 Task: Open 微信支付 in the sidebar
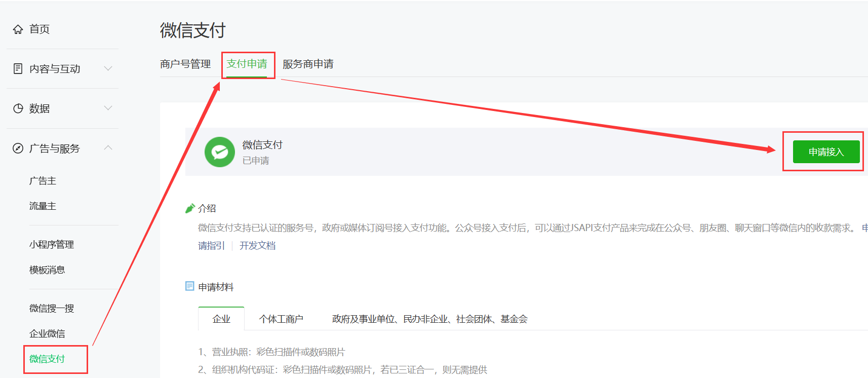tap(47, 359)
